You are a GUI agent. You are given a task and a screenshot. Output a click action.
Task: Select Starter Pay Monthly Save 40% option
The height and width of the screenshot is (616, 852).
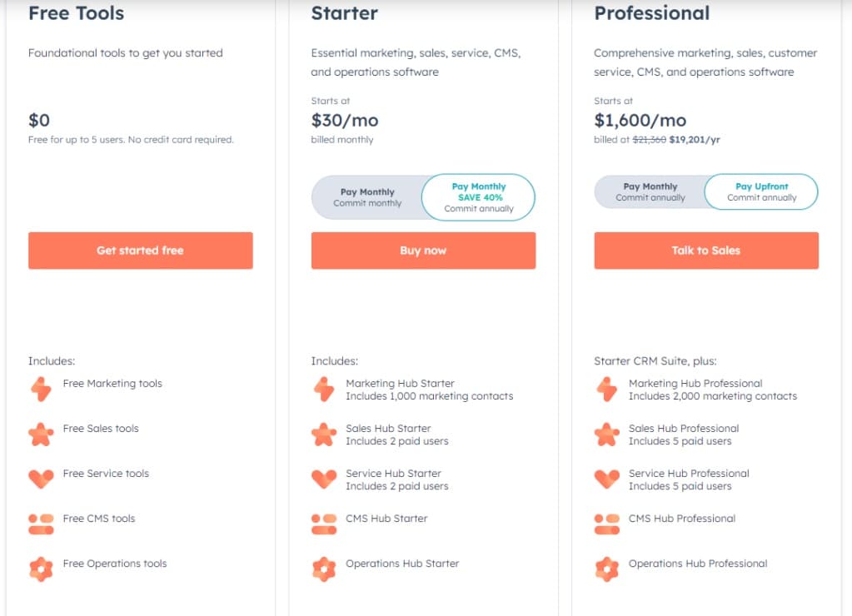click(478, 197)
